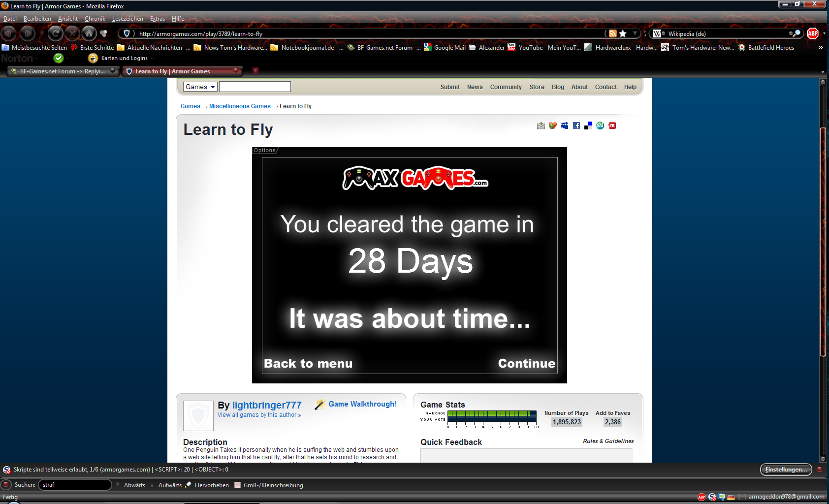The width and height of the screenshot is (829, 504).
Task: Open the Store nav link
Action: click(x=537, y=87)
